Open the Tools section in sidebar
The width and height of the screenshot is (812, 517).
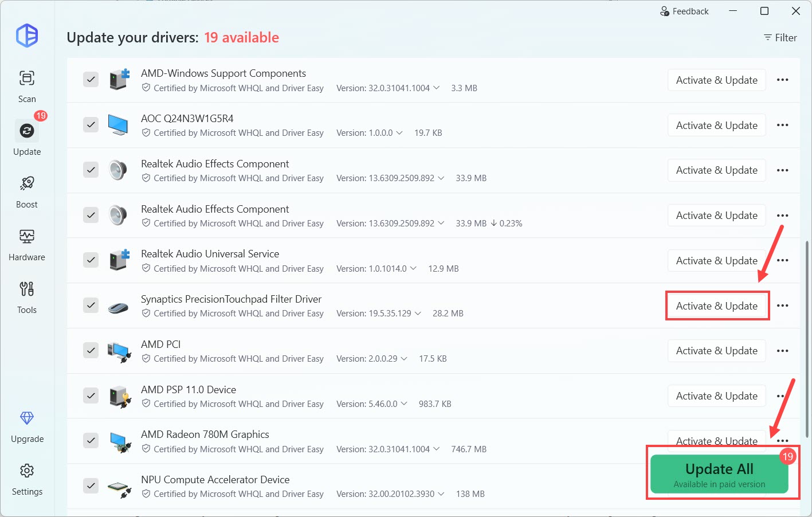27,297
